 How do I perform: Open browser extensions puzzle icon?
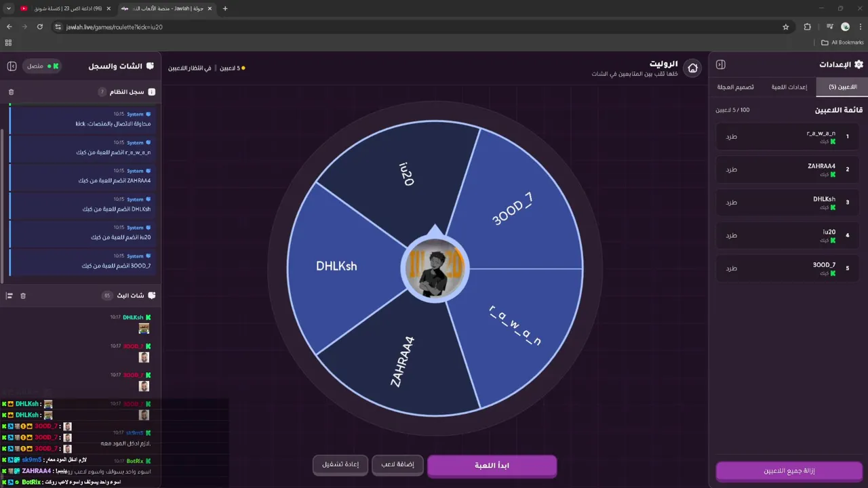807,26
